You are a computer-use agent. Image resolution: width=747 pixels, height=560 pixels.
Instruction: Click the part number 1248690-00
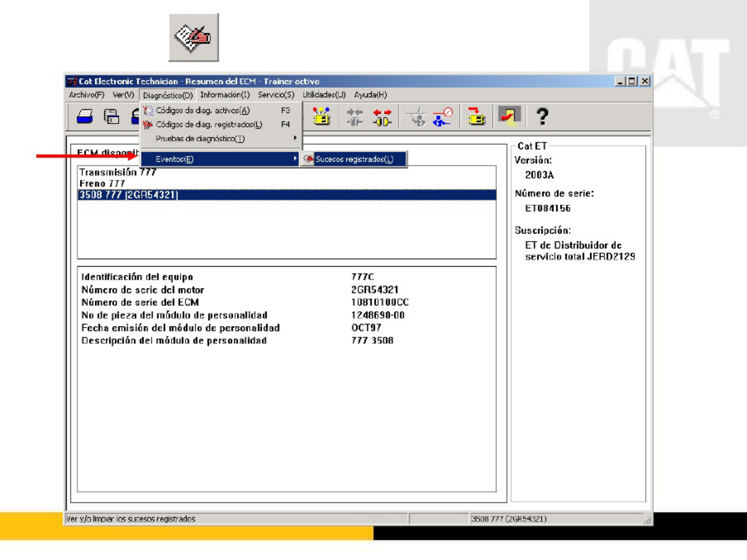378,315
